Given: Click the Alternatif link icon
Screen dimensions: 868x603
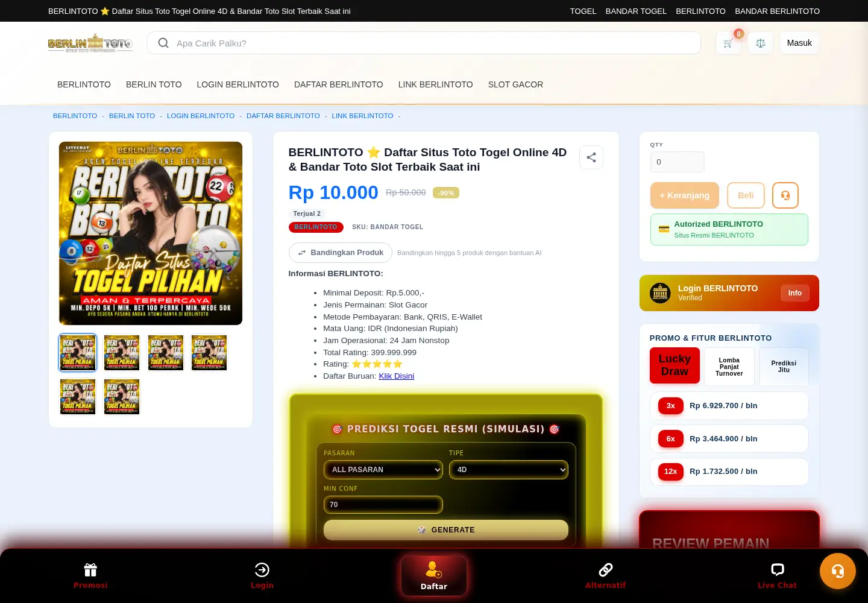Looking at the screenshot, I should point(606,570).
